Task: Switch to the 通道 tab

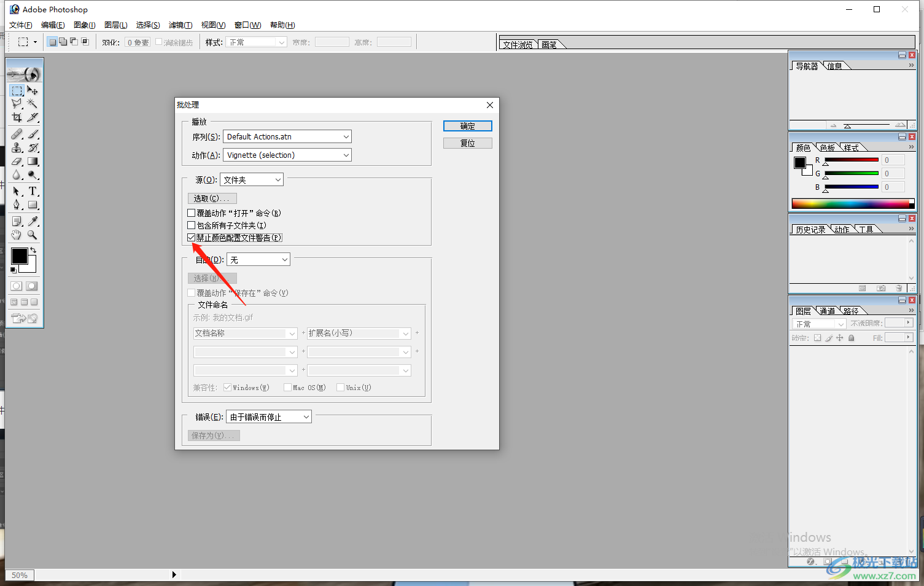Action: [828, 311]
